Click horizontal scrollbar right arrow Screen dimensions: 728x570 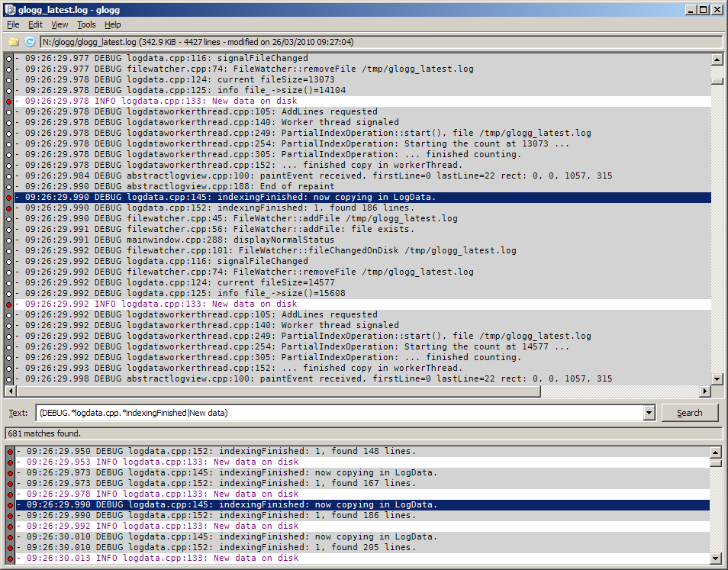pos(704,391)
